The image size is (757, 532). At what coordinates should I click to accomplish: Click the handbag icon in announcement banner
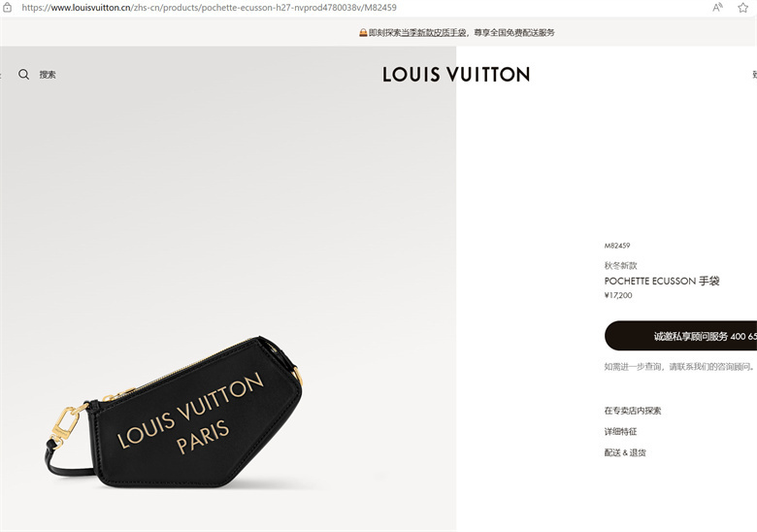click(363, 32)
